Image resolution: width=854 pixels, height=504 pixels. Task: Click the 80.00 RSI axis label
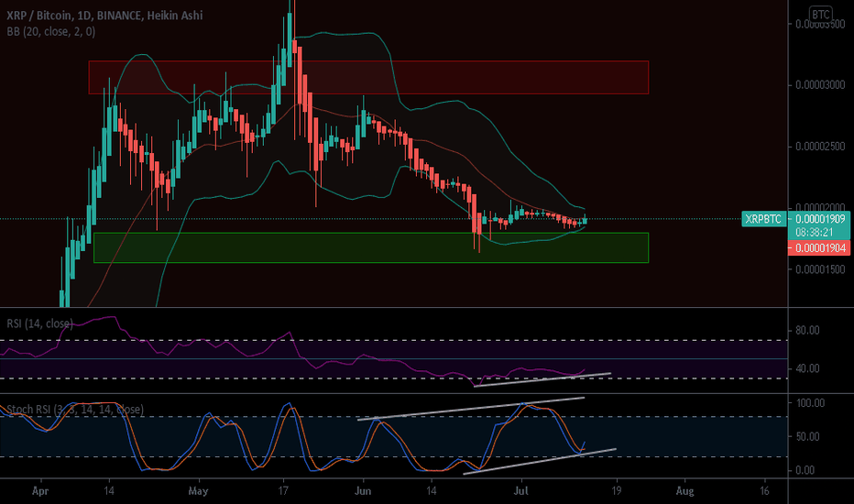[x=807, y=330]
